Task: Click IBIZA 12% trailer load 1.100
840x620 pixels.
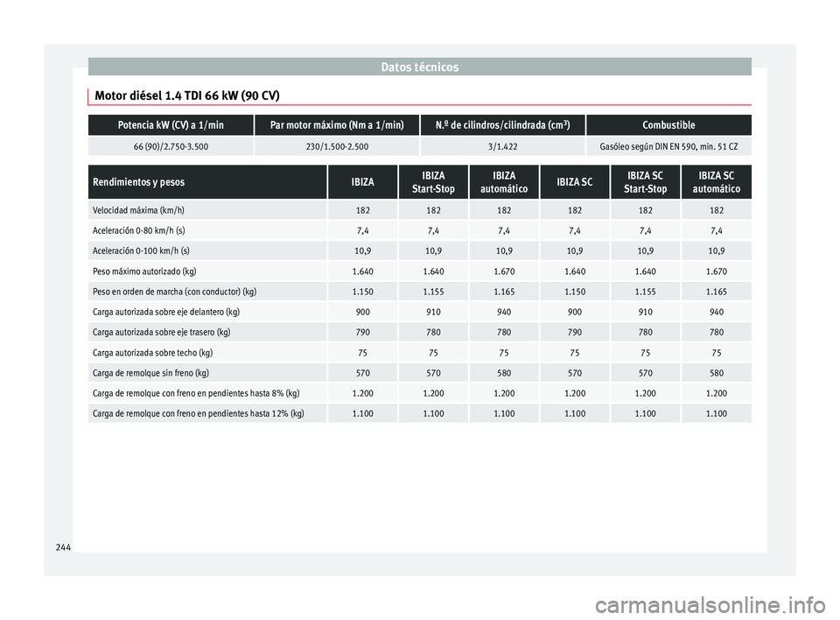Action: tap(362, 413)
